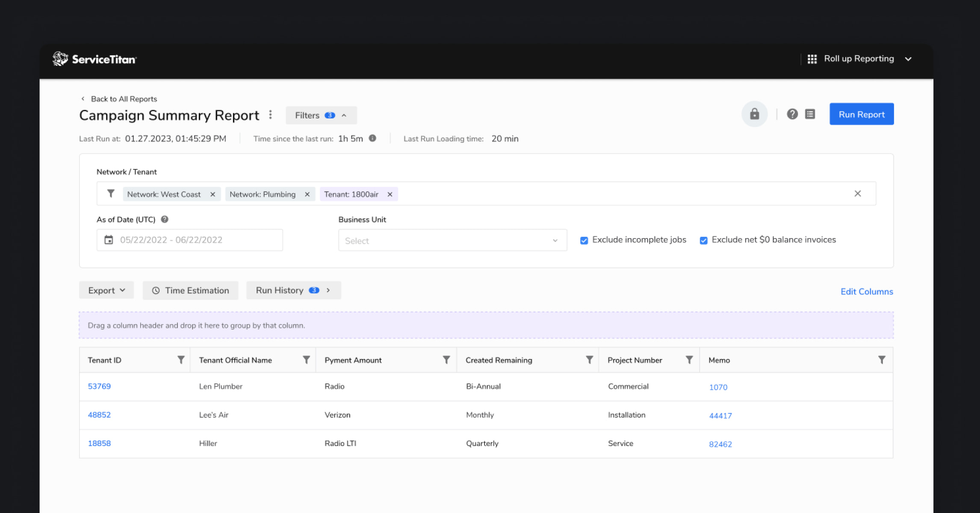Click the info icon next to 1h 5m
Screen dimensions: 980x513
pos(372,139)
